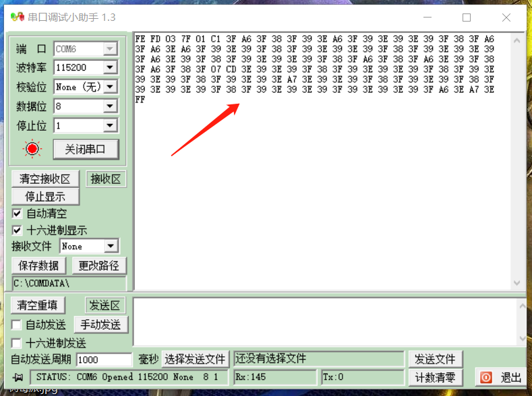
Task: Click the 清空接收区 button
Action: (45, 179)
